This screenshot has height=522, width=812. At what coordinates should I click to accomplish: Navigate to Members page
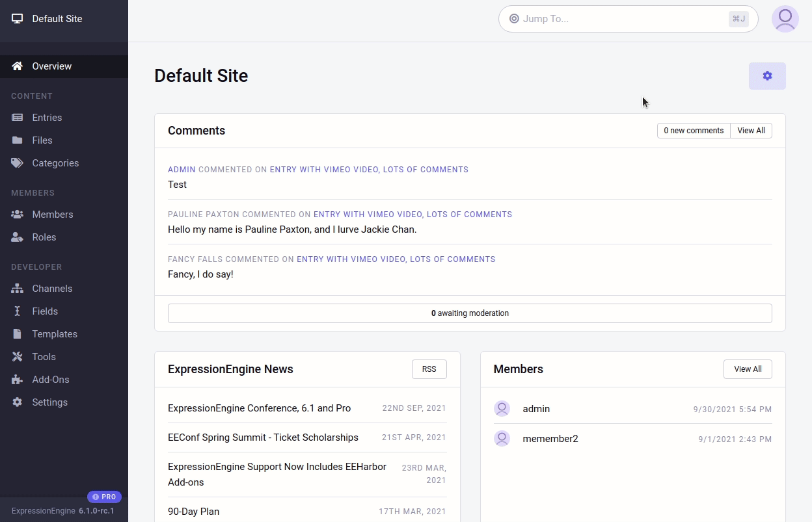click(x=64, y=215)
